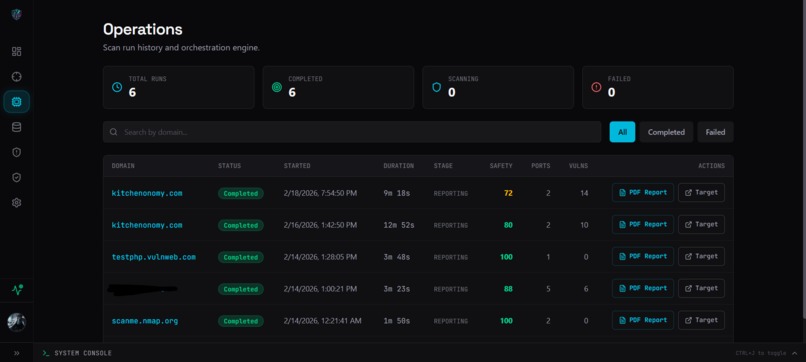The image size is (806, 362).
Task: Click the app logo in the sidebar
Action: (16, 14)
